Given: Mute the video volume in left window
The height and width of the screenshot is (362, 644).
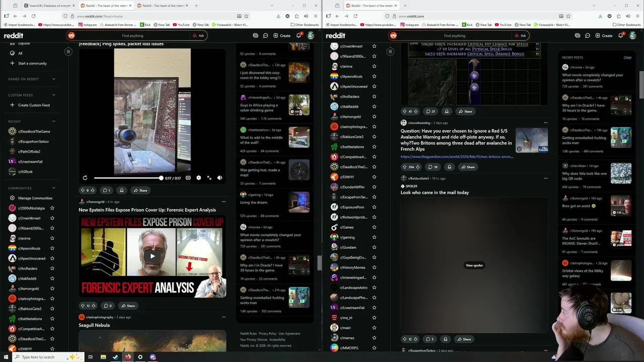Looking at the screenshot, I should coord(219,178).
